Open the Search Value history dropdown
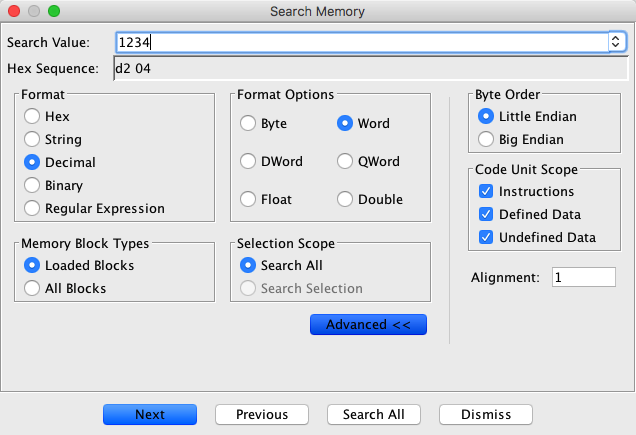 (x=616, y=42)
